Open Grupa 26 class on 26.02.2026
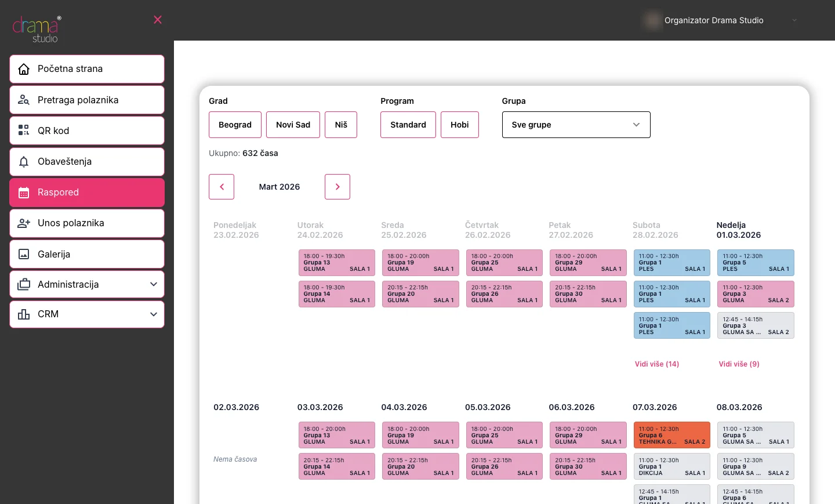Screen dimensions: 835x504 (504, 294)
